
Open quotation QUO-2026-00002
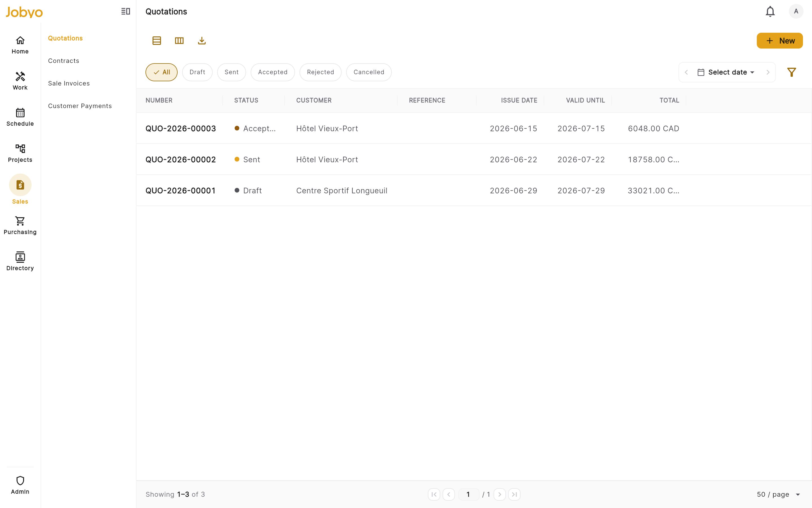click(x=180, y=159)
